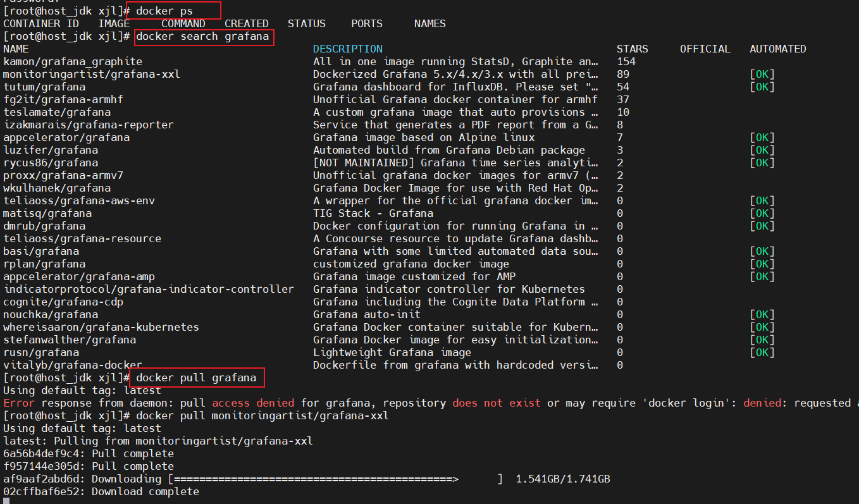Click the red 'access denied' text

[253, 403]
